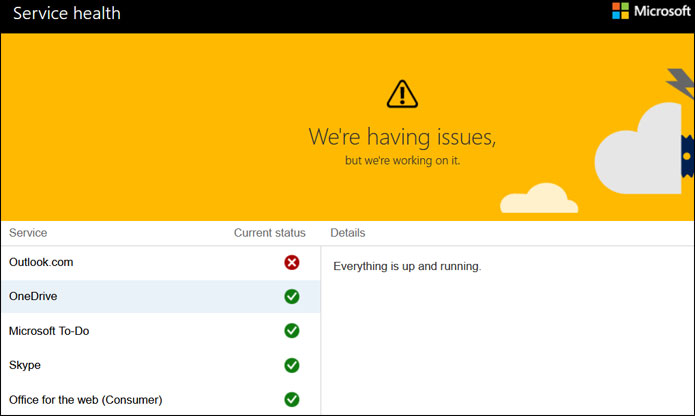The height and width of the screenshot is (416, 695).
Task: Click the Current status column header
Action: click(269, 233)
